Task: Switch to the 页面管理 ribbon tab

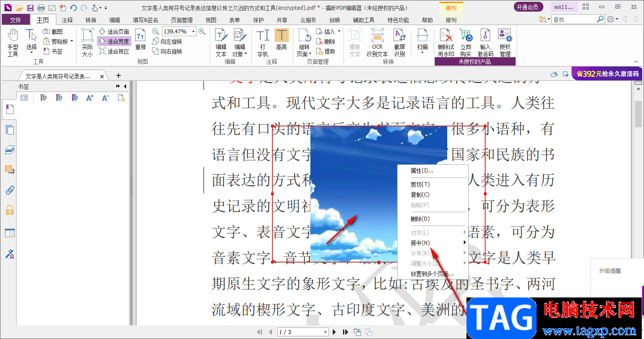Action: [182, 20]
